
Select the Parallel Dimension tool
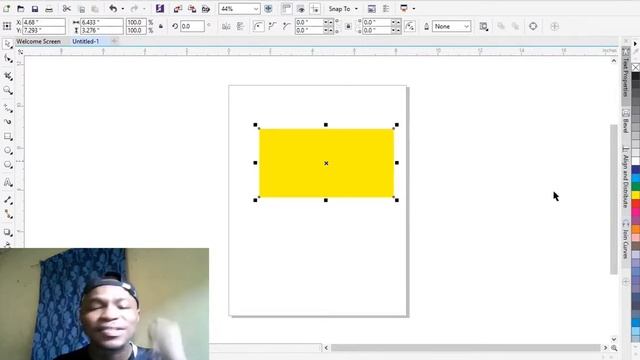point(8,200)
